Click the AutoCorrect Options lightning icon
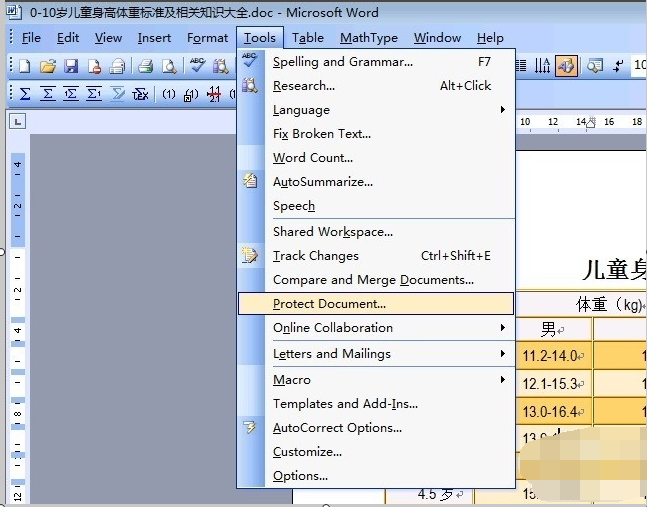647x507 pixels. 249,427
